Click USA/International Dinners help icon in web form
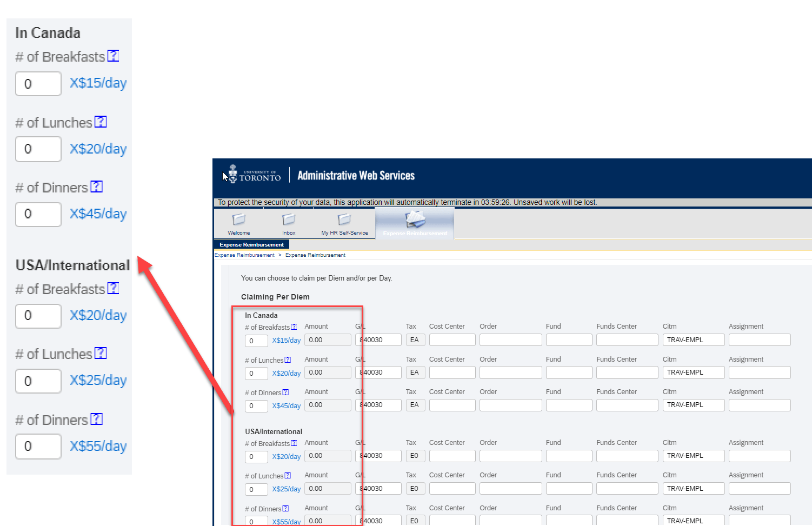The width and height of the screenshot is (812, 526). pyautogui.click(x=285, y=509)
